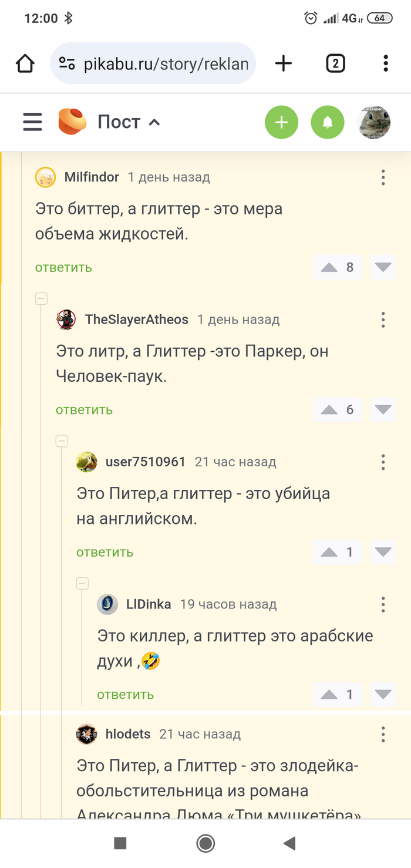Image resolution: width=411 pixels, height=868 pixels.
Task: Open options menu for LlDinka's comment
Action: tap(383, 604)
